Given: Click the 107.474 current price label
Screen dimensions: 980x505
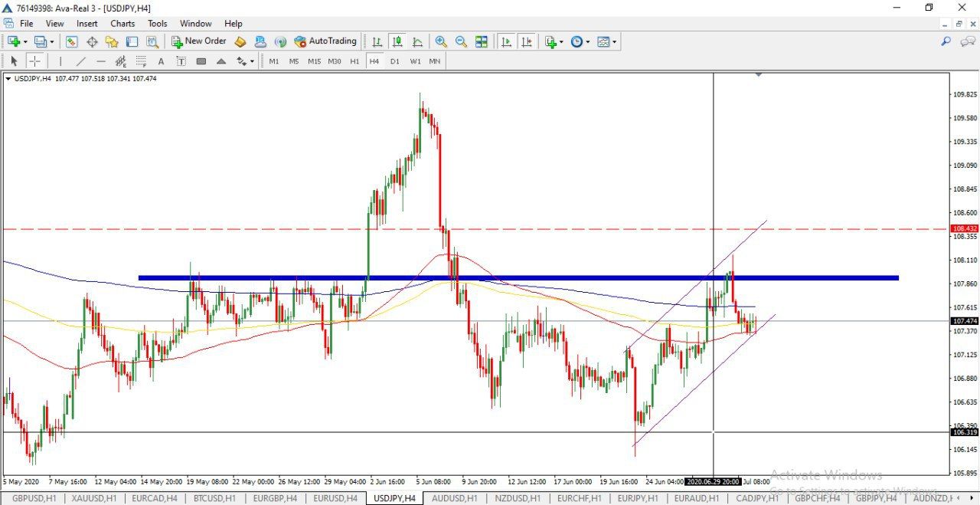Looking at the screenshot, I should tap(964, 320).
